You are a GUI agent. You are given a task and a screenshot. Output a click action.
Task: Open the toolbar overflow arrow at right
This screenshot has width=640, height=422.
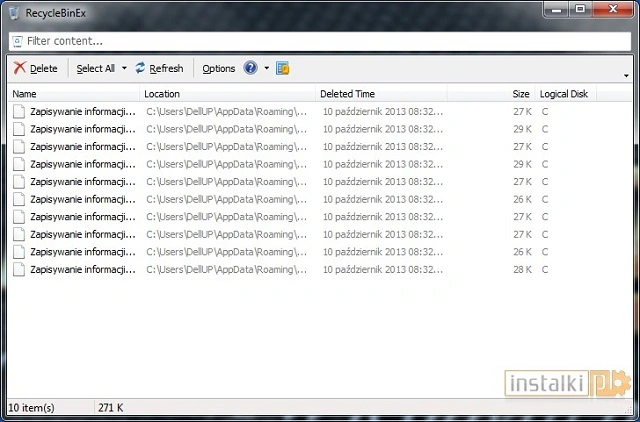point(626,76)
